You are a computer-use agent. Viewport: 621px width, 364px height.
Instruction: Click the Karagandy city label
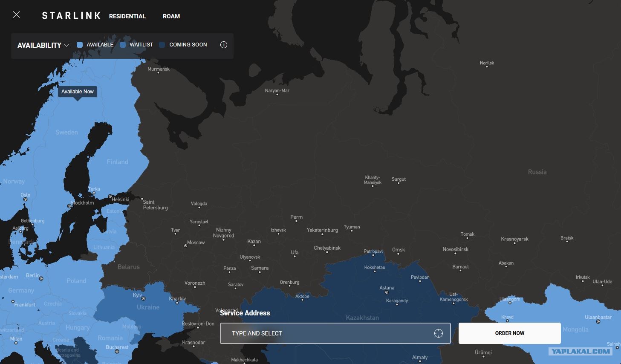(397, 301)
